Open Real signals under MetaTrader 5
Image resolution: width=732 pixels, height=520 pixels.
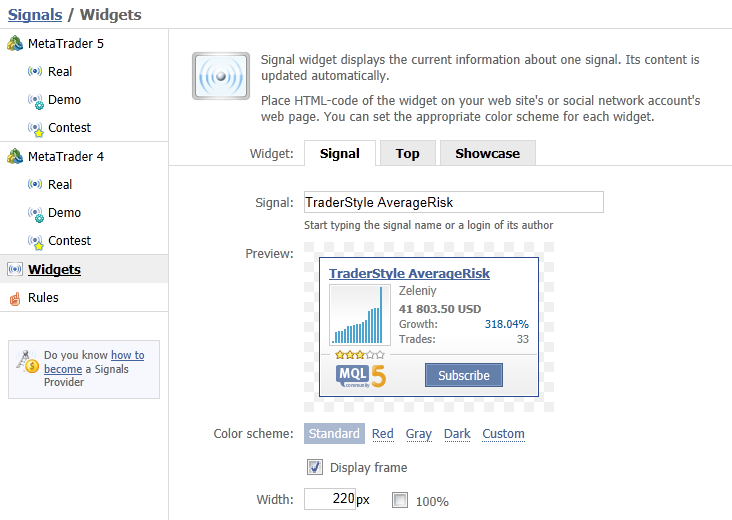(x=60, y=71)
